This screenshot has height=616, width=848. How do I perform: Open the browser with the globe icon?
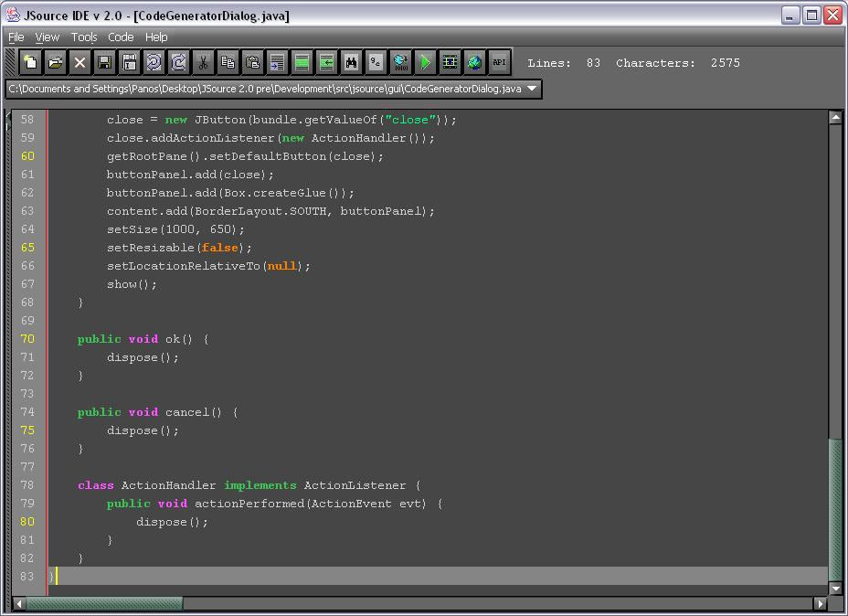point(474,63)
